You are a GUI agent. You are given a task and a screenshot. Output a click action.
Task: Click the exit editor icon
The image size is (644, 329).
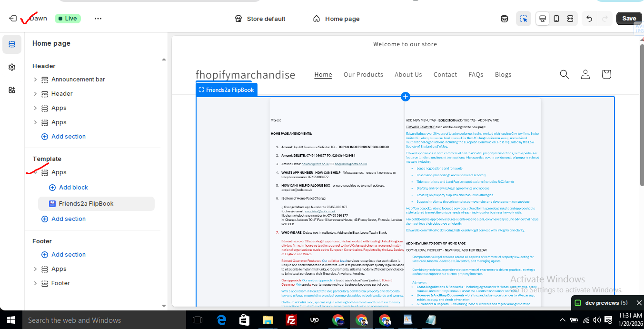[x=13, y=19]
